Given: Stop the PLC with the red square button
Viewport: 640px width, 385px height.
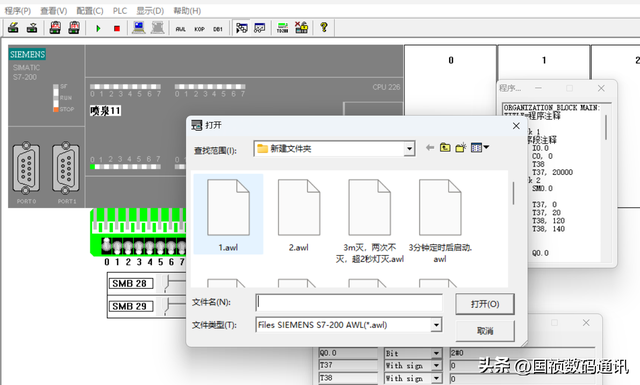Looking at the screenshot, I should coord(117,28).
